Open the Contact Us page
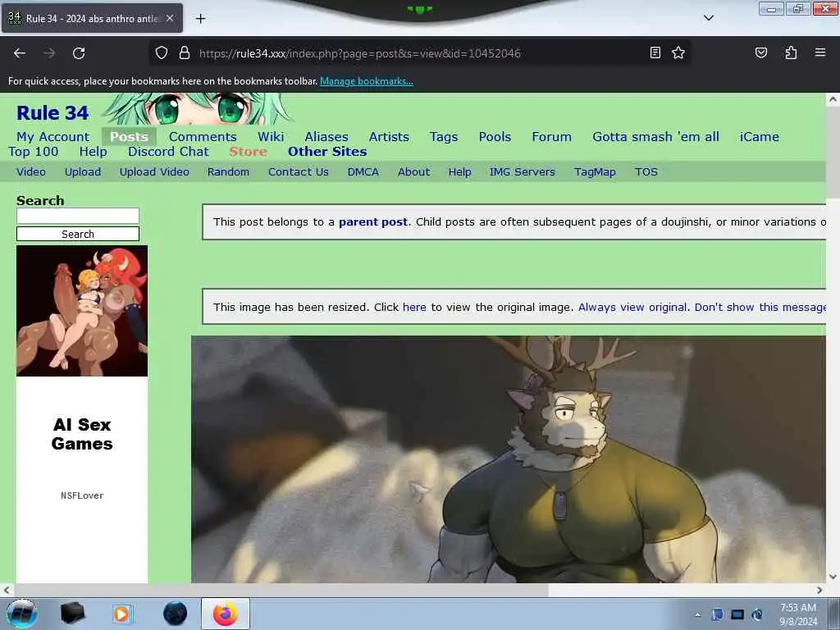Screen dimensions: 840x630 [x=299, y=172]
